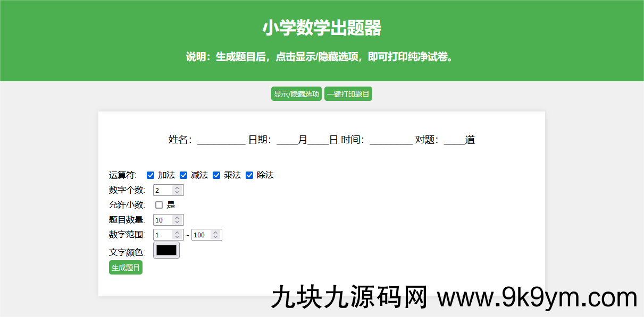Decrease 数字个数 with the down arrow
644x317 pixels.
(177, 193)
